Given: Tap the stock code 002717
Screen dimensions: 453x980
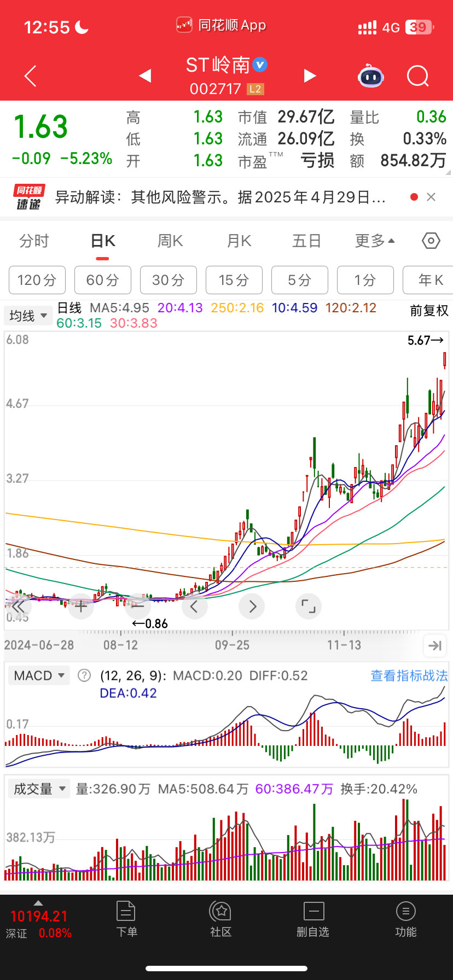Looking at the screenshot, I should 216,89.
